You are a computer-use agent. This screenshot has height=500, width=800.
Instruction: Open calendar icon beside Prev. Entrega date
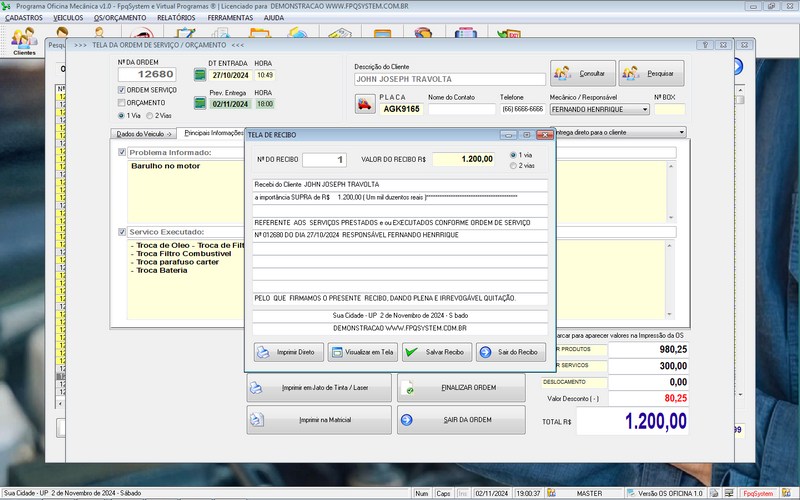coord(199,103)
